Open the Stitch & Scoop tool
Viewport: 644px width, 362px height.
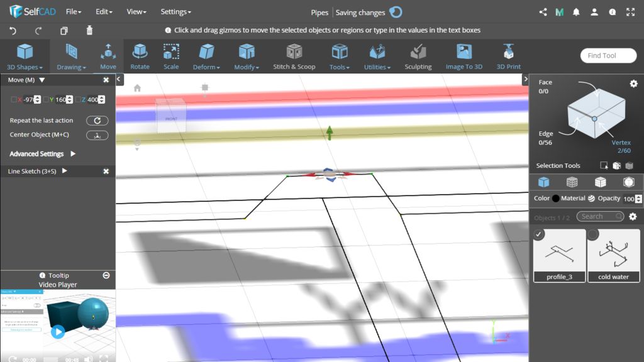click(x=294, y=57)
